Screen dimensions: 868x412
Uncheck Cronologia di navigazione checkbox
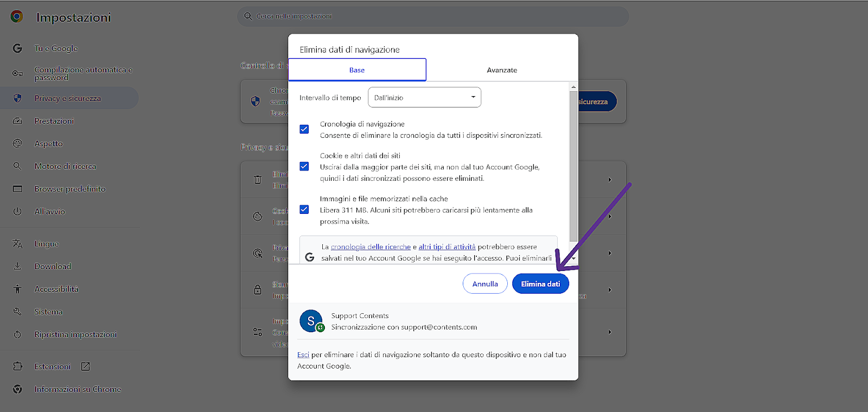tap(304, 129)
